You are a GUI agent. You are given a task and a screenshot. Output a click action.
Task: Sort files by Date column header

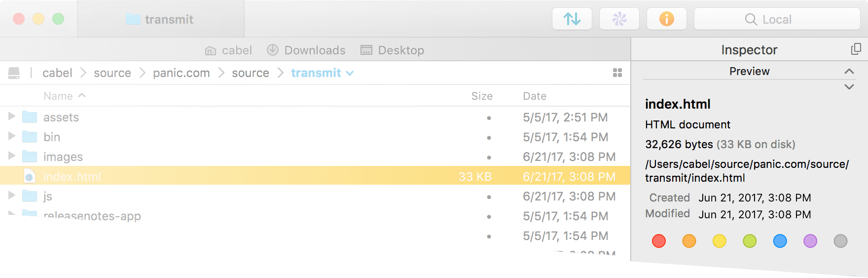click(535, 96)
